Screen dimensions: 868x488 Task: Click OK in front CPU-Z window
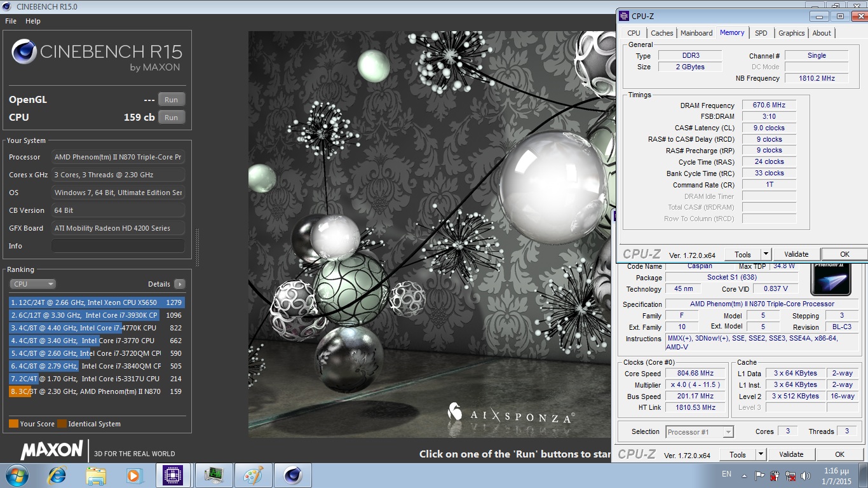point(844,254)
